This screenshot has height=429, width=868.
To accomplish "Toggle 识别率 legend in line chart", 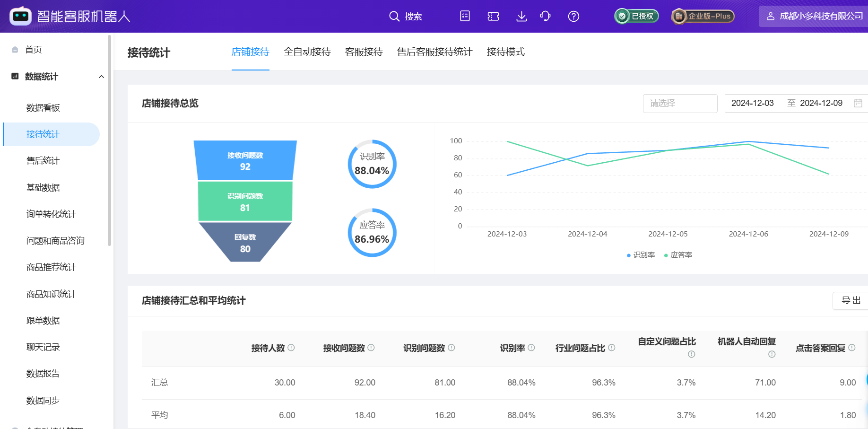I will 641,255.
